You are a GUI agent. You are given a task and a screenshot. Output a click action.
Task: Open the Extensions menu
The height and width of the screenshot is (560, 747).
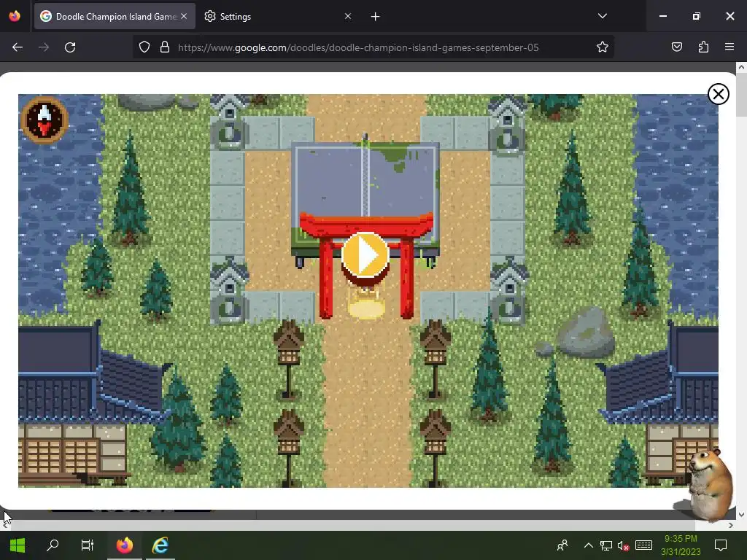click(x=703, y=47)
